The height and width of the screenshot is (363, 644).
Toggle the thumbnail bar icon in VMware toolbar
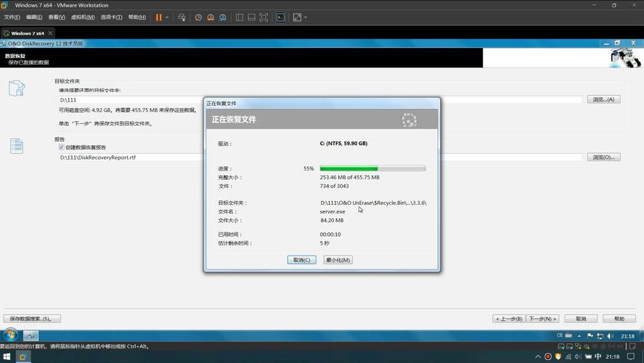pyautogui.click(x=251, y=17)
